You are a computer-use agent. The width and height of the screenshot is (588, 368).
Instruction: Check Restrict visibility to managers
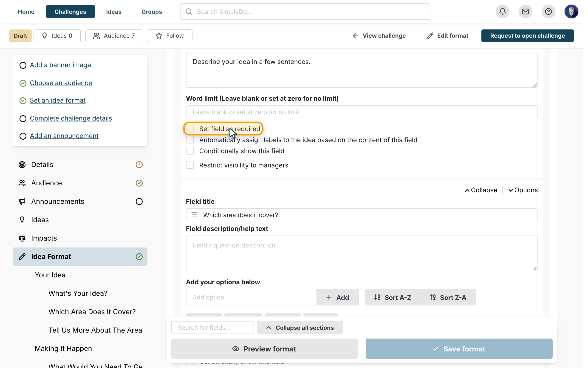190,165
